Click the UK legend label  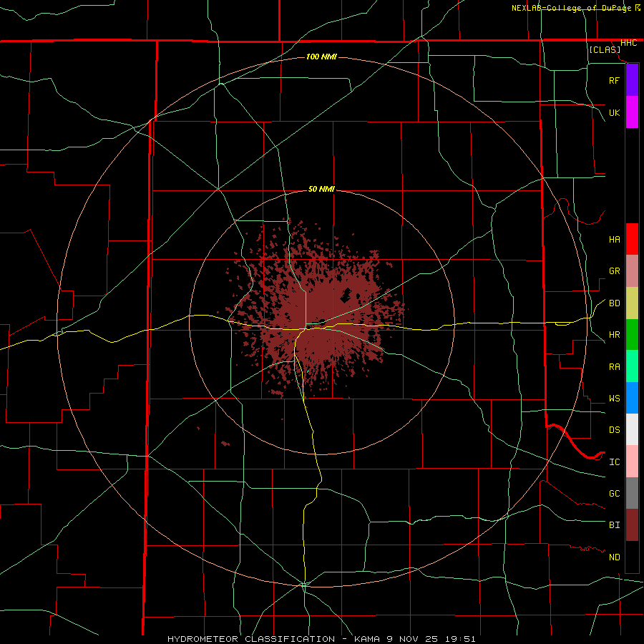[614, 112]
